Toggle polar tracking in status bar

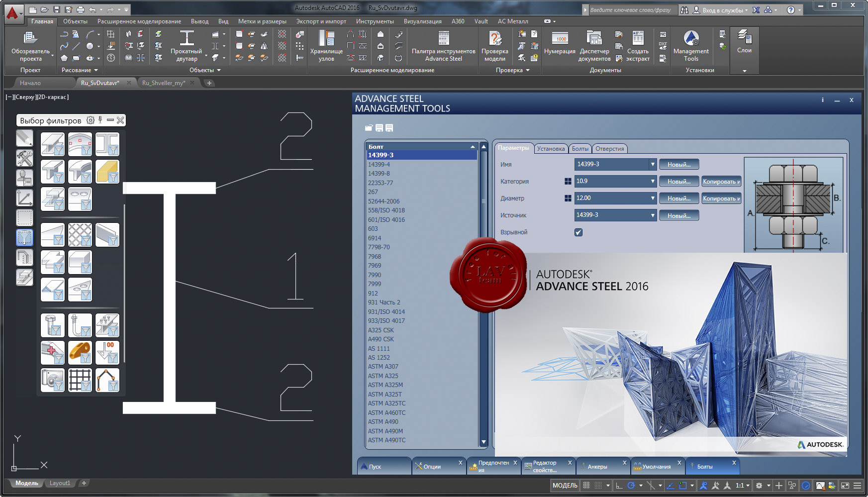click(631, 486)
